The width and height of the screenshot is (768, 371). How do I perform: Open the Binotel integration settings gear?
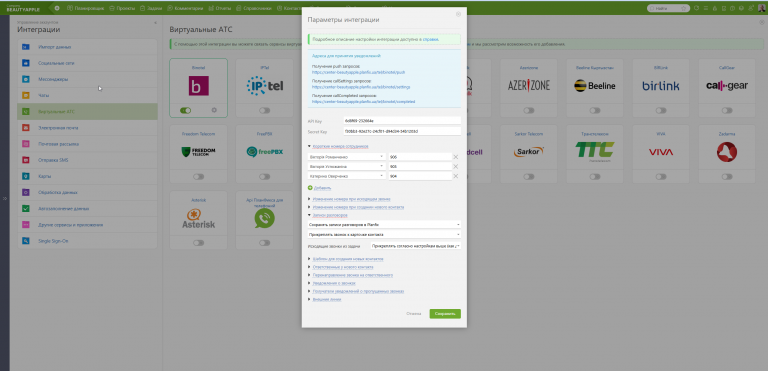pos(214,110)
